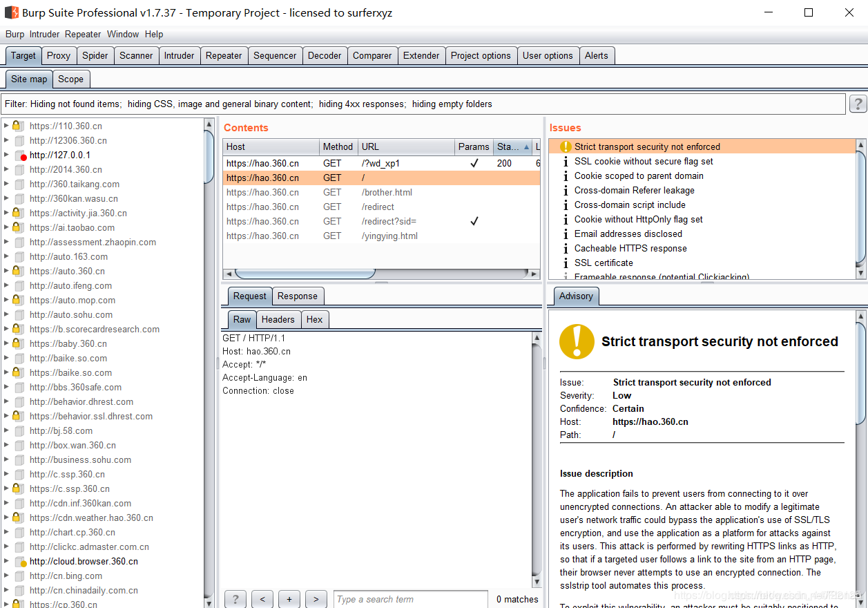The height and width of the screenshot is (608, 868).
Task: Click info icon for Cacheable HTTPS response
Action: coord(566,248)
